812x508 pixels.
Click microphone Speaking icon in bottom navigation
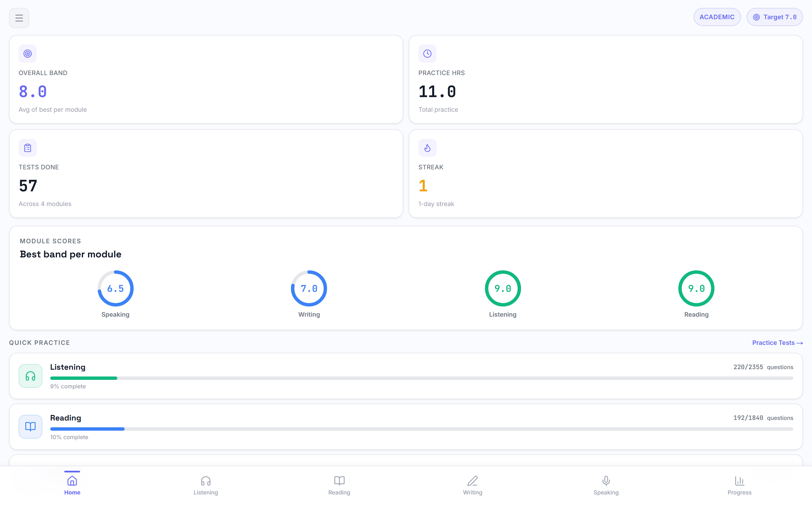click(x=606, y=481)
